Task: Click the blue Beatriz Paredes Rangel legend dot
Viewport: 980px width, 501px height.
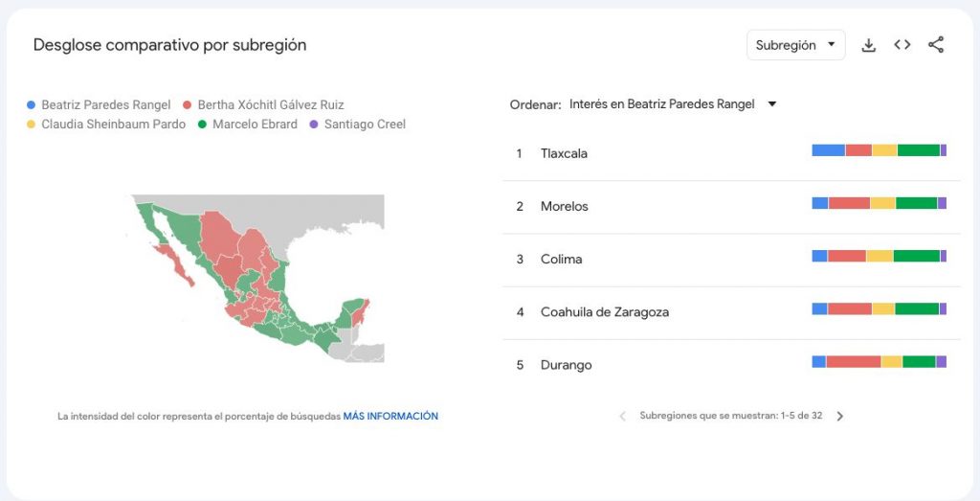Action: pyautogui.click(x=32, y=105)
